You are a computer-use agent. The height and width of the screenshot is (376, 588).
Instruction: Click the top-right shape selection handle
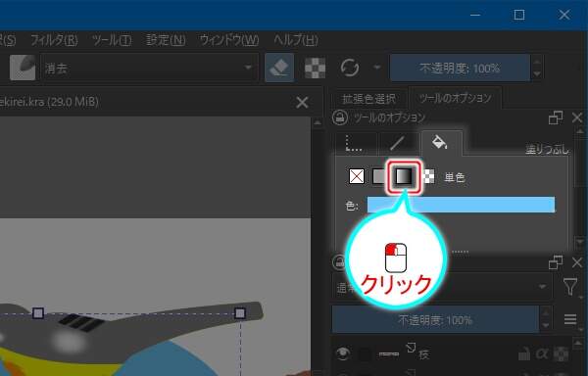tap(240, 313)
